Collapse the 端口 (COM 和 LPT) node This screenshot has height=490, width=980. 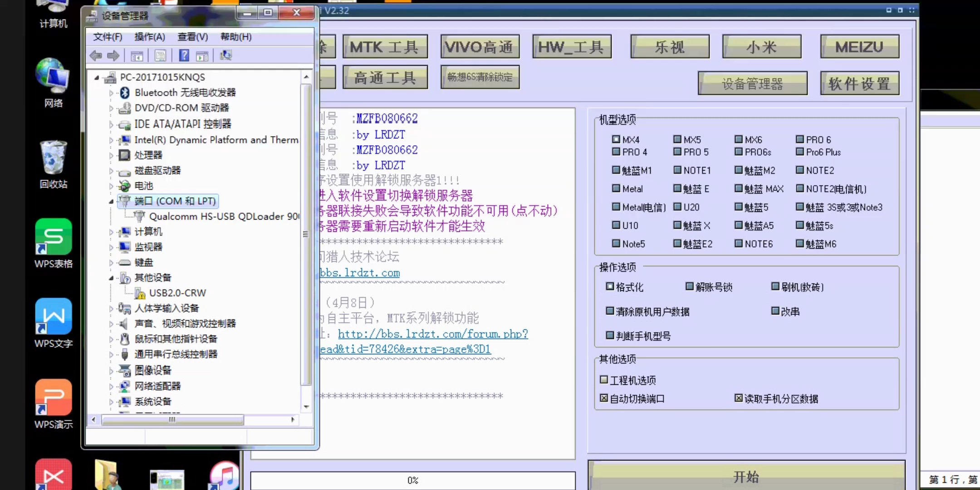coord(111,201)
